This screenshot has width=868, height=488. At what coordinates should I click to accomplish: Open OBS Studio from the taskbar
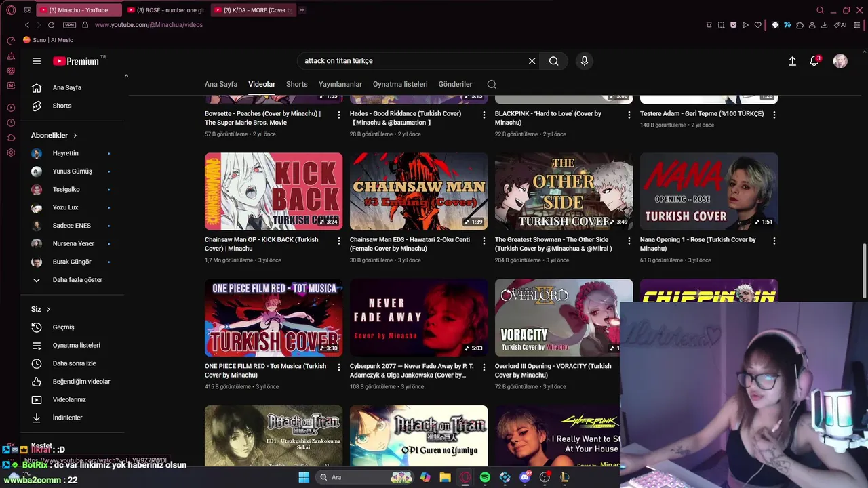coord(545,477)
